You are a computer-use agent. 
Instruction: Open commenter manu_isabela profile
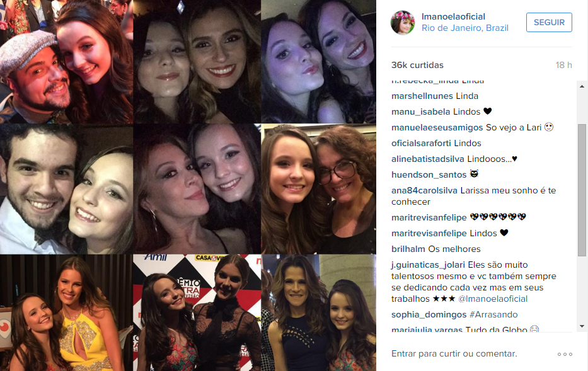[x=421, y=111]
